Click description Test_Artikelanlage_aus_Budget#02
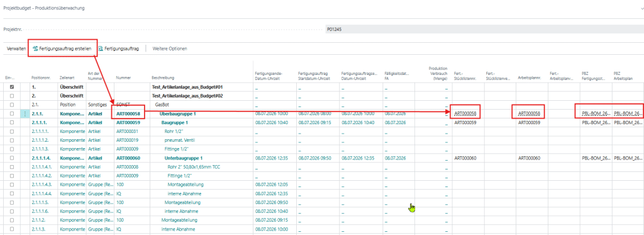644x235 pixels. coord(187,96)
